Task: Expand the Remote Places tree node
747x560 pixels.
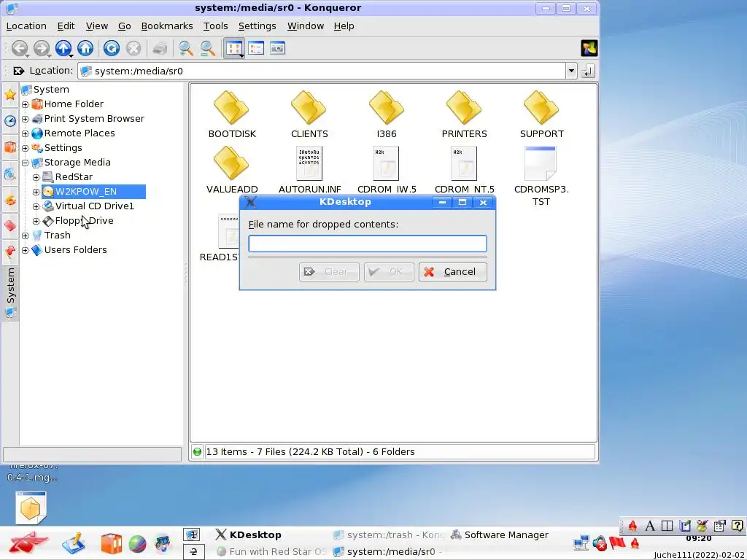Action: 26,133
